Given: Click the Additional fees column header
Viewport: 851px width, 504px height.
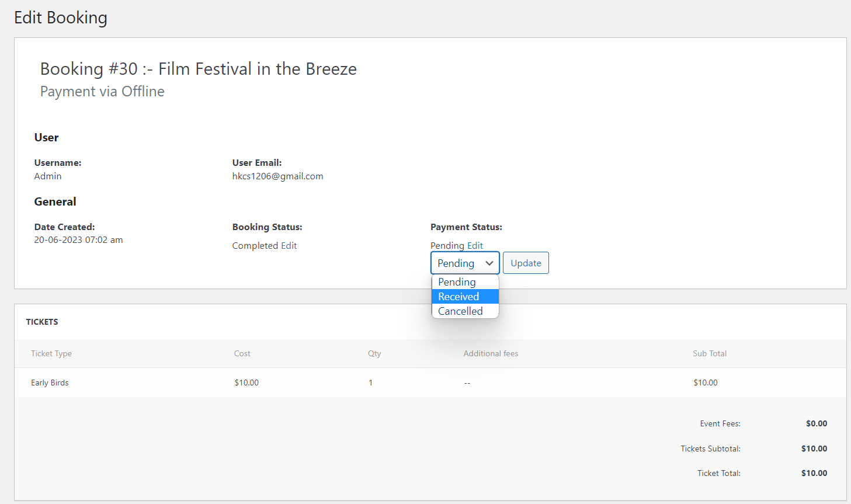Looking at the screenshot, I should [491, 353].
